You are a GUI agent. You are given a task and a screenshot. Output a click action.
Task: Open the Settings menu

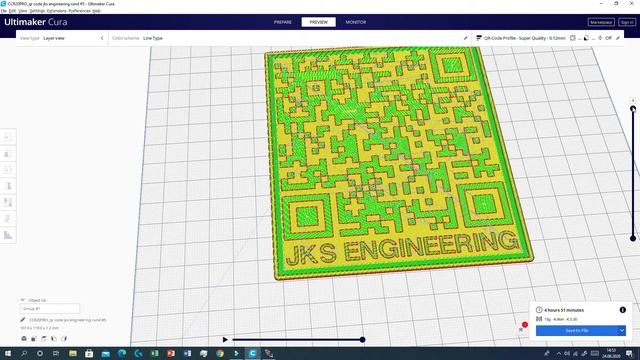pyautogui.click(x=37, y=11)
